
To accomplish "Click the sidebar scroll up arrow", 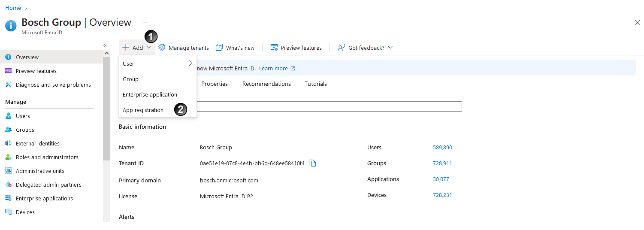I will point(107,53).
